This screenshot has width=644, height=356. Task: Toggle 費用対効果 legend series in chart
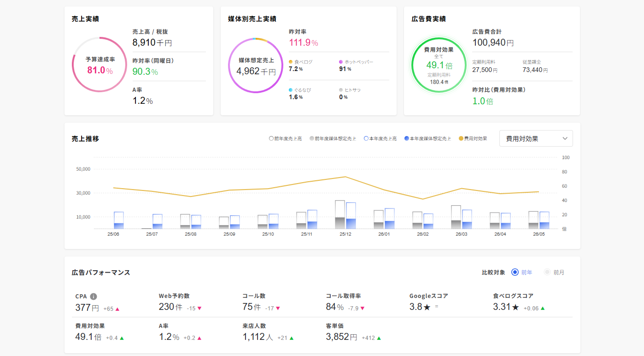(473, 138)
